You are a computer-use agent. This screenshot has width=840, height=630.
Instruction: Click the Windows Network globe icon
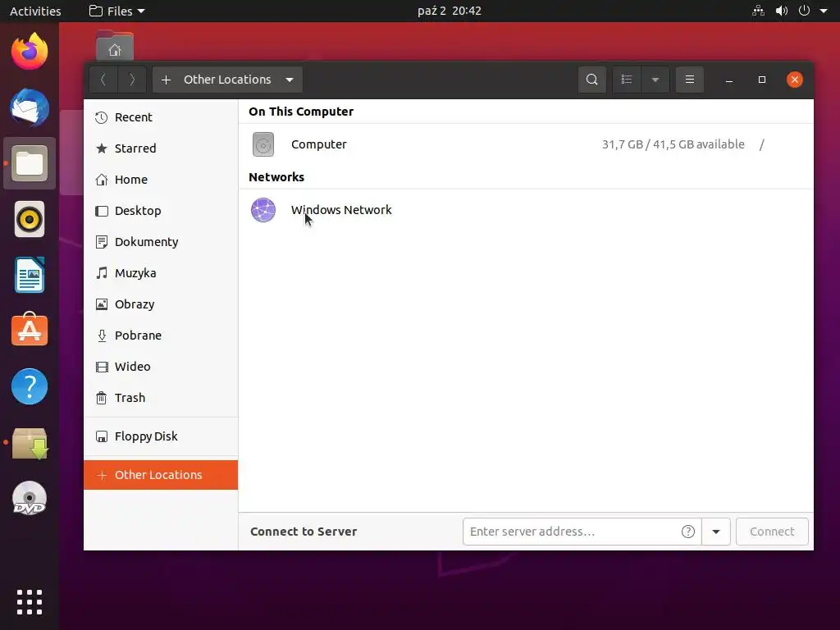(x=263, y=209)
